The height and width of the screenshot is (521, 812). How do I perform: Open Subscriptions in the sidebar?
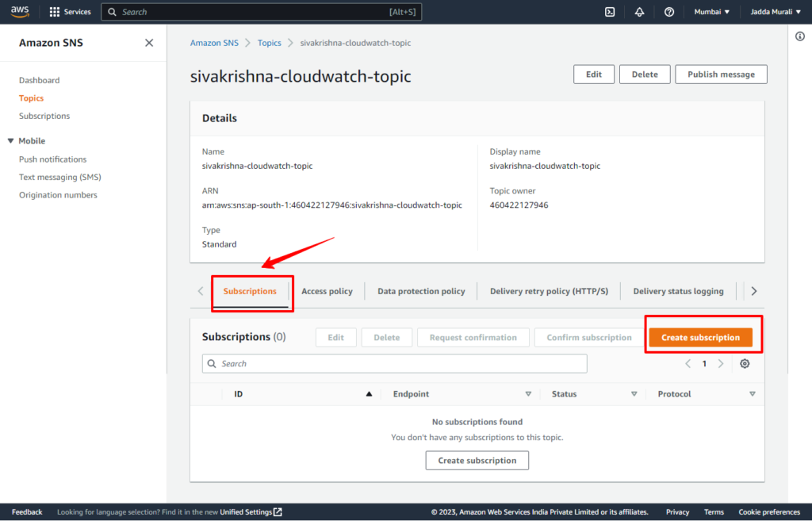44,116
